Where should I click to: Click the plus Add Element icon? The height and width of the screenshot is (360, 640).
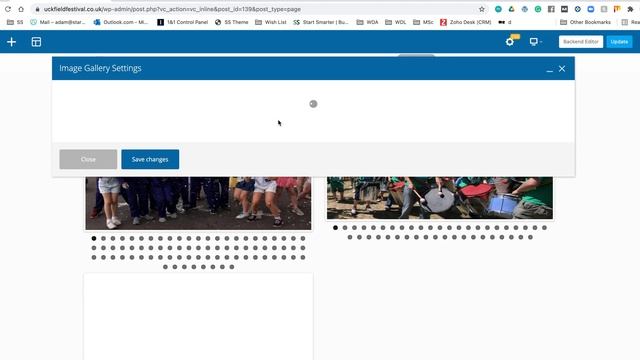point(11,42)
